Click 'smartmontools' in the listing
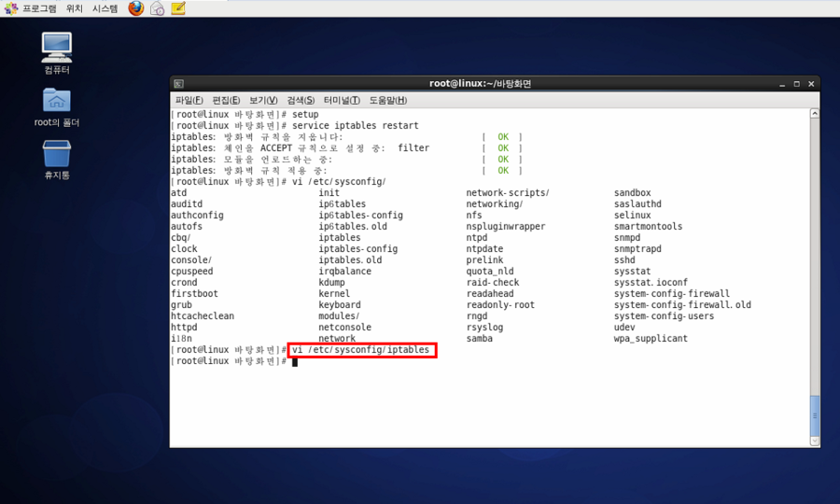Image resolution: width=840 pixels, height=504 pixels. (x=649, y=227)
